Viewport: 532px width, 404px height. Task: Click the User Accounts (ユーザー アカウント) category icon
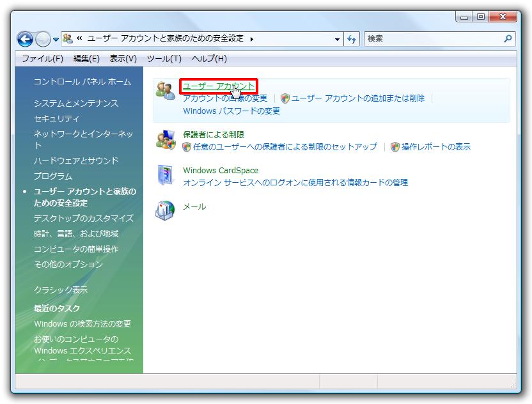165,91
